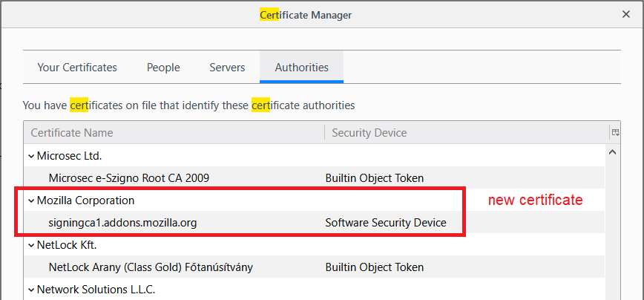
Task: Collapse the Network Solutions L.L.C. group
Action: click(x=31, y=290)
